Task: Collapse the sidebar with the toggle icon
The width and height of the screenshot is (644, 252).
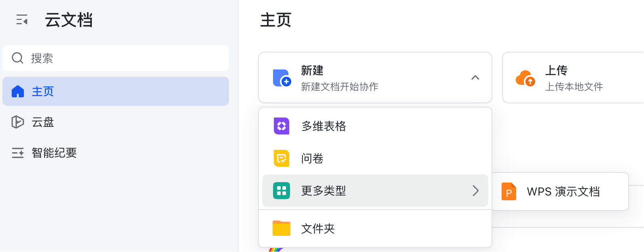Action: 22,19
